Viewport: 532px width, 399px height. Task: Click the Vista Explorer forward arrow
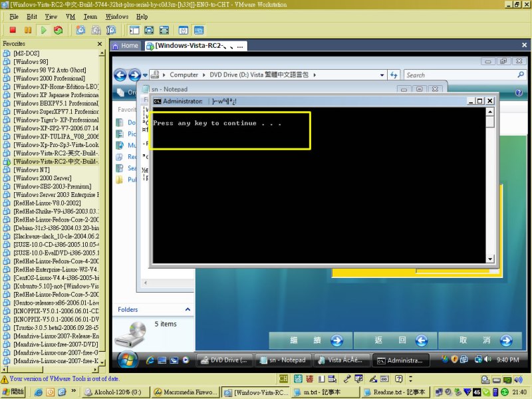coord(134,74)
